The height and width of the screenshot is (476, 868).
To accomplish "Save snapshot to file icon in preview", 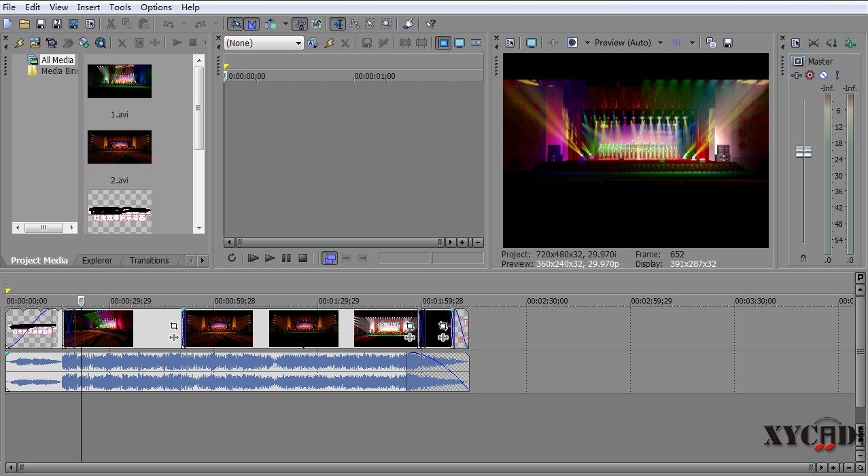I will coord(728,42).
